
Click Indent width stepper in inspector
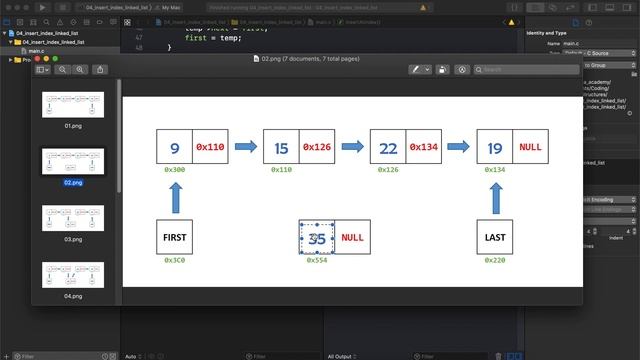(x=634, y=231)
